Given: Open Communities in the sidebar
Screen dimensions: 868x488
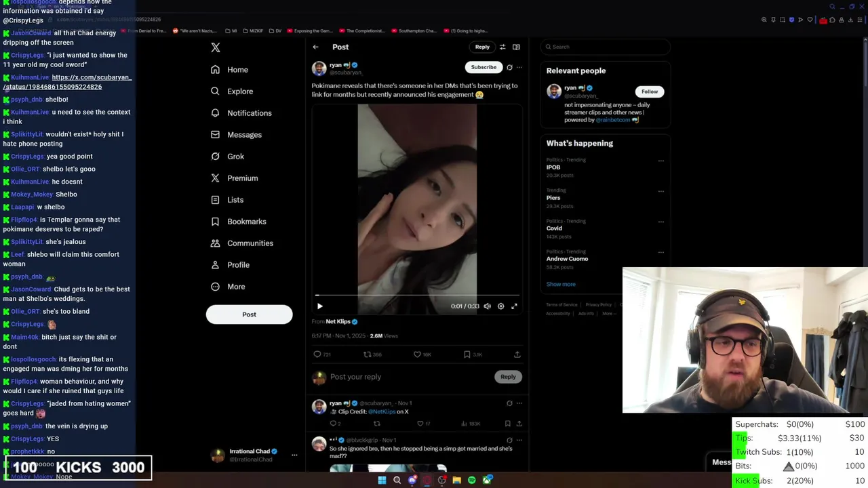Looking at the screenshot, I should (x=242, y=243).
